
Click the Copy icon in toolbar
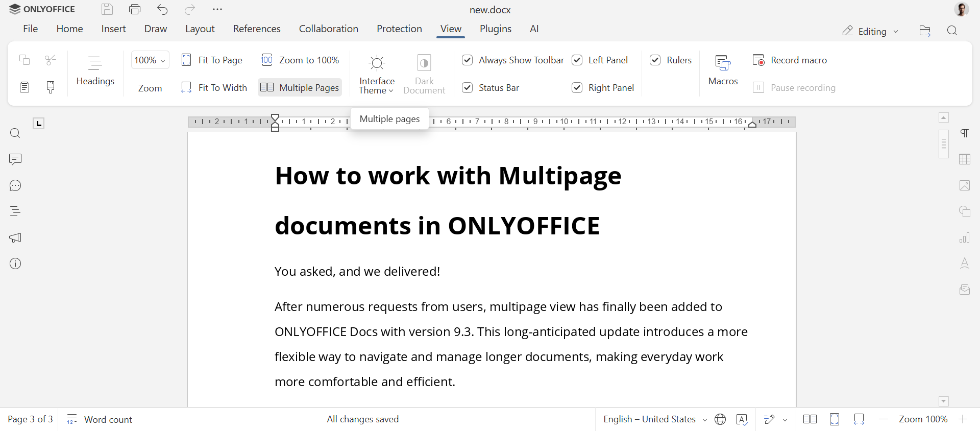24,60
